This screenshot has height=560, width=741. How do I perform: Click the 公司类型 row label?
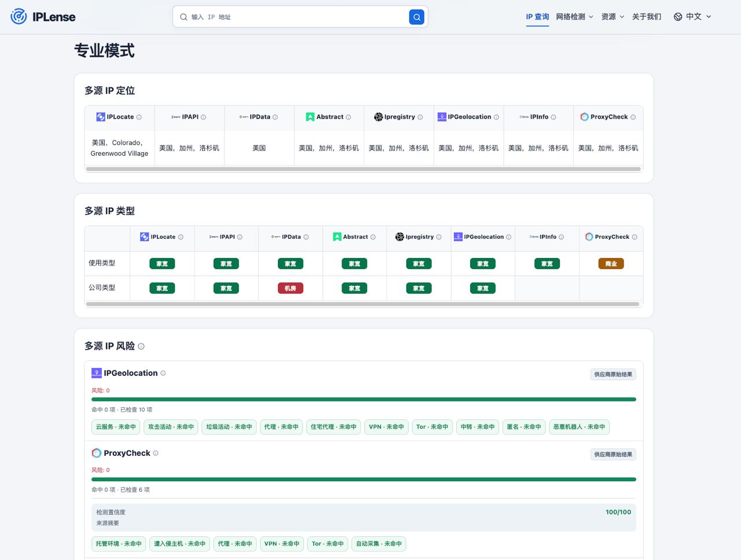click(102, 288)
